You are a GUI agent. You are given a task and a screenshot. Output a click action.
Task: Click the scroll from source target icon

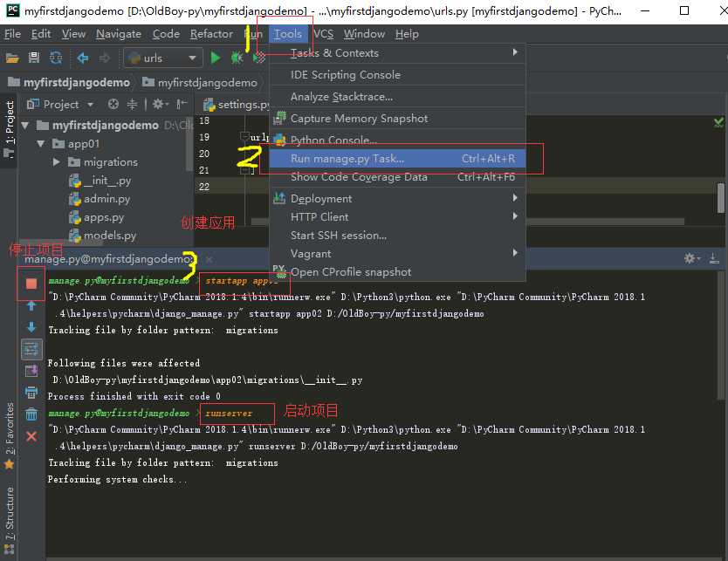[113, 105]
